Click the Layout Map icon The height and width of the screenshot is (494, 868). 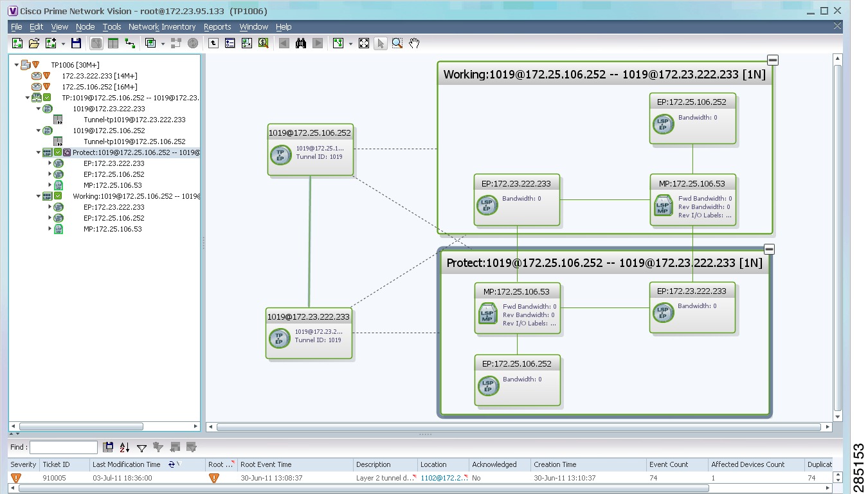[338, 43]
